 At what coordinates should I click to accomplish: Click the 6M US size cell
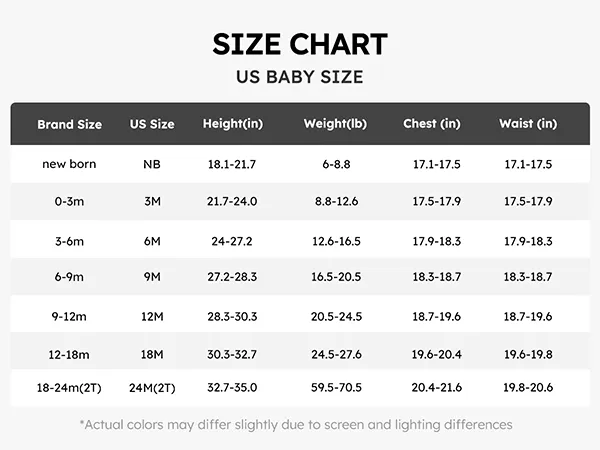coord(152,241)
